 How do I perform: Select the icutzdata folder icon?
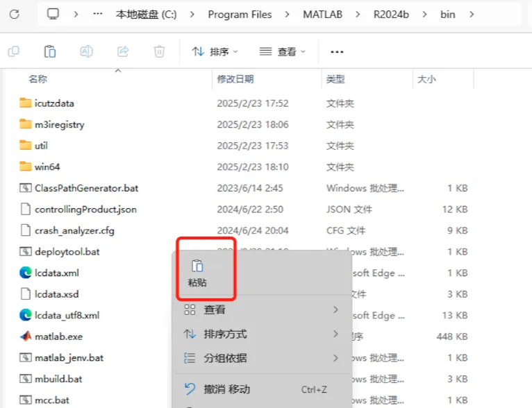(26, 103)
